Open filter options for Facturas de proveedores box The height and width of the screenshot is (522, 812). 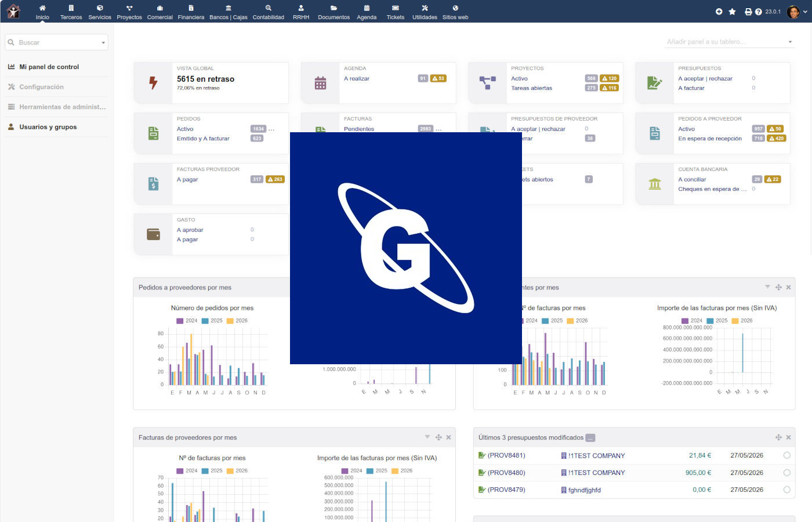[427, 437]
